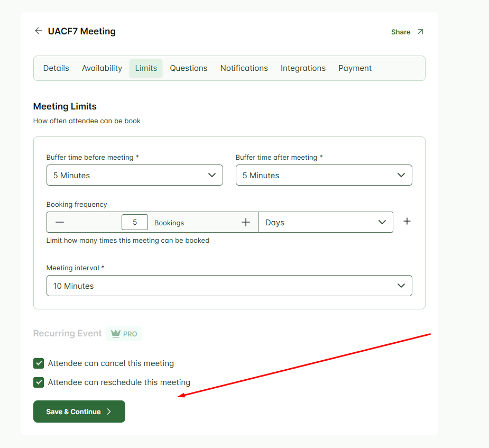Screen dimensions: 489x448
Task: Open the Meeting interval dropdown
Action: [x=229, y=286]
